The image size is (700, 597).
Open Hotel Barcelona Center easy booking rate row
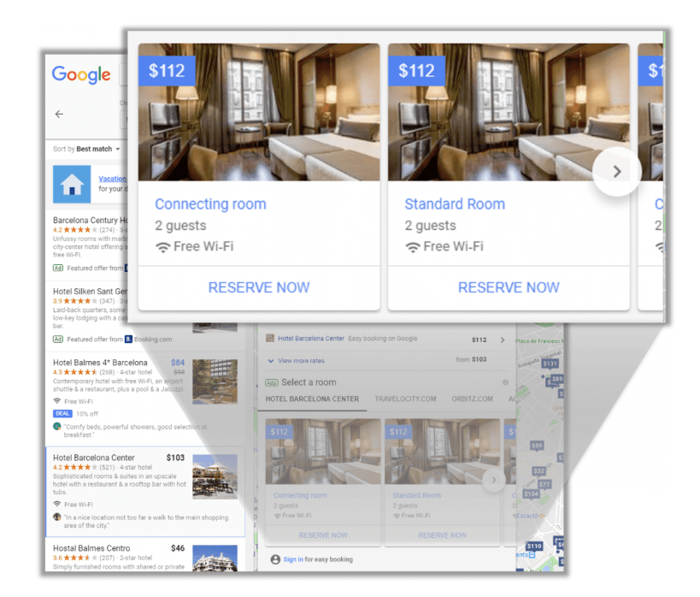(386, 340)
